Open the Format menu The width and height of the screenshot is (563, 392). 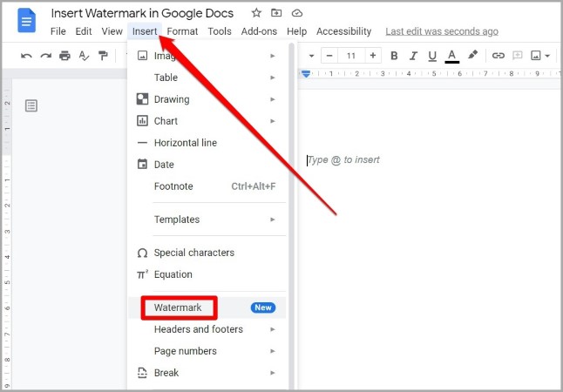click(182, 31)
